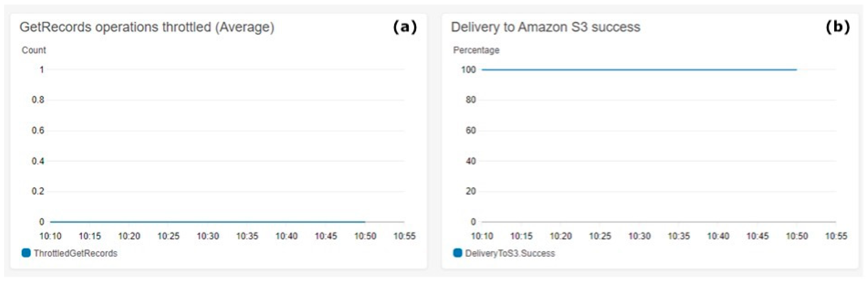868x283 pixels.
Task: Click the ThrottledGetRecords legend color swatch
Action: [26, 253]
